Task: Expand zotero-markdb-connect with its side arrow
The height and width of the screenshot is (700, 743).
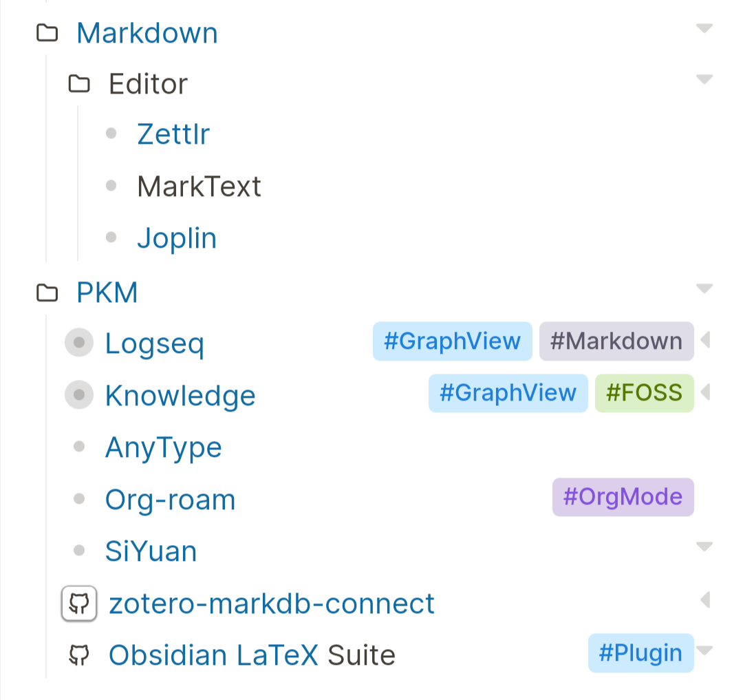Action: 705,600
